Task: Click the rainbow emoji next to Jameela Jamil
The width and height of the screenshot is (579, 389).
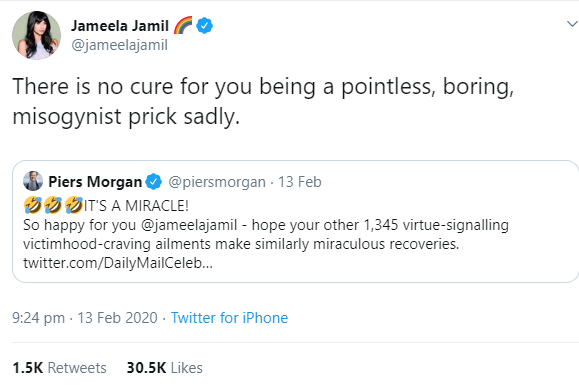Action: pos(183,25)
